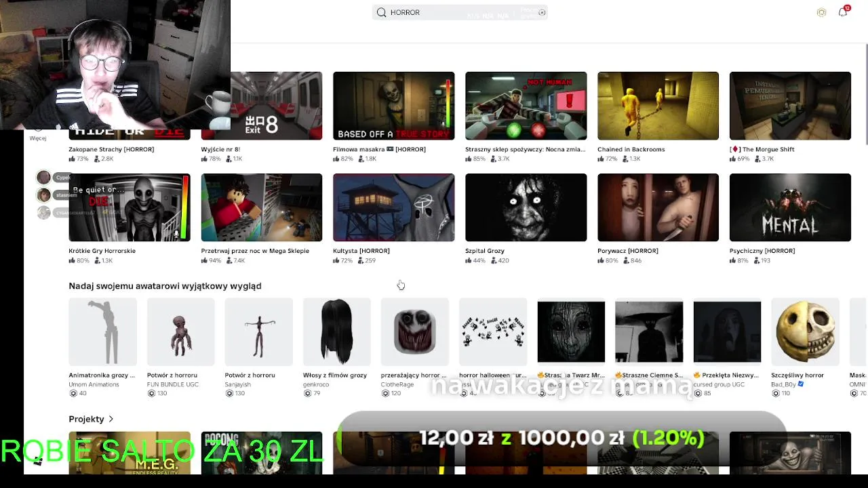
Task: Open Chained in Backrooms thumbnail
Action: (658, 106)
